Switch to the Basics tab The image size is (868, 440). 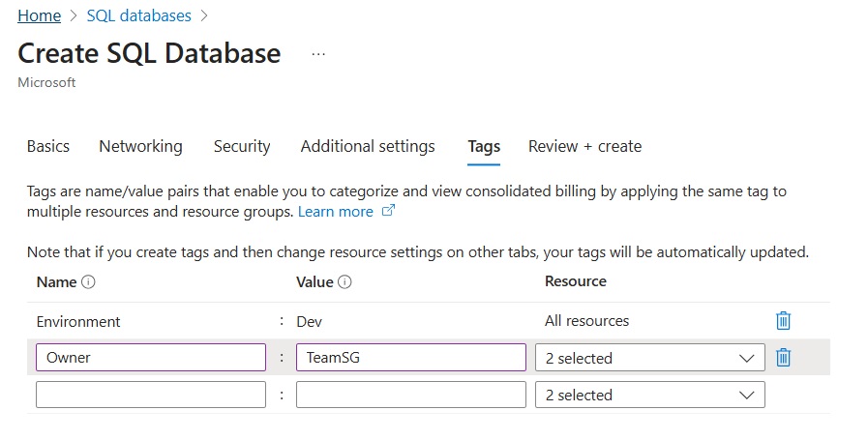pyautogui.click(x=48, y=146)
